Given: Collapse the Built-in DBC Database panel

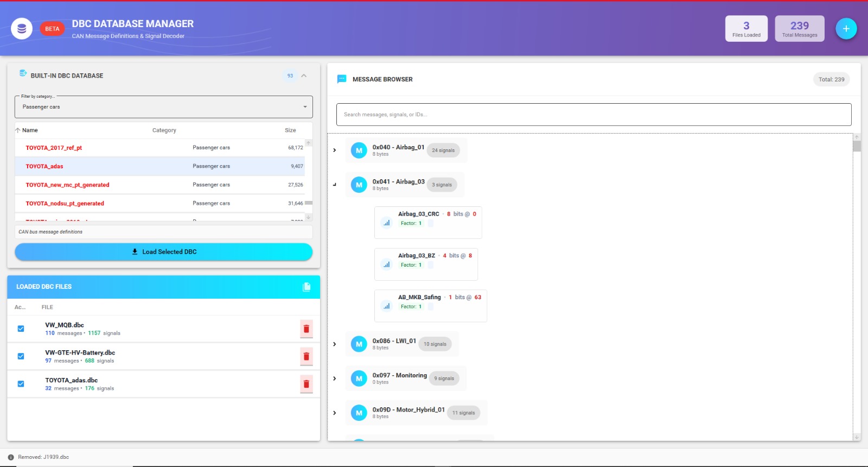Looking at the screenshot, I should (x=304, y=76).
